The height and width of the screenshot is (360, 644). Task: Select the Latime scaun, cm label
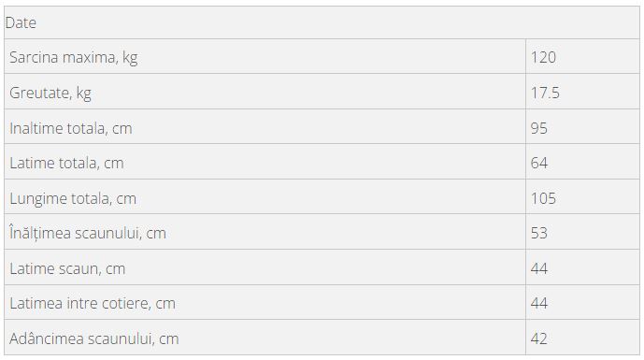pos(67,268)
